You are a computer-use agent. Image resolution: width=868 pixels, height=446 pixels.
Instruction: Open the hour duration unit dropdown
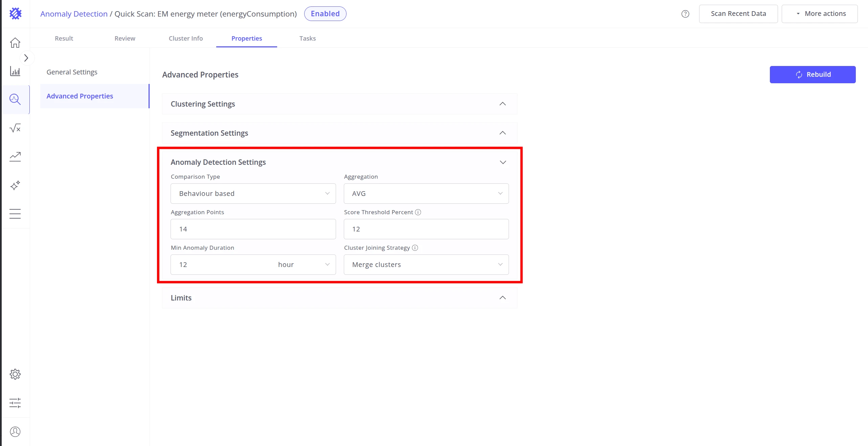pyautogui.click(x=304, y=265)
